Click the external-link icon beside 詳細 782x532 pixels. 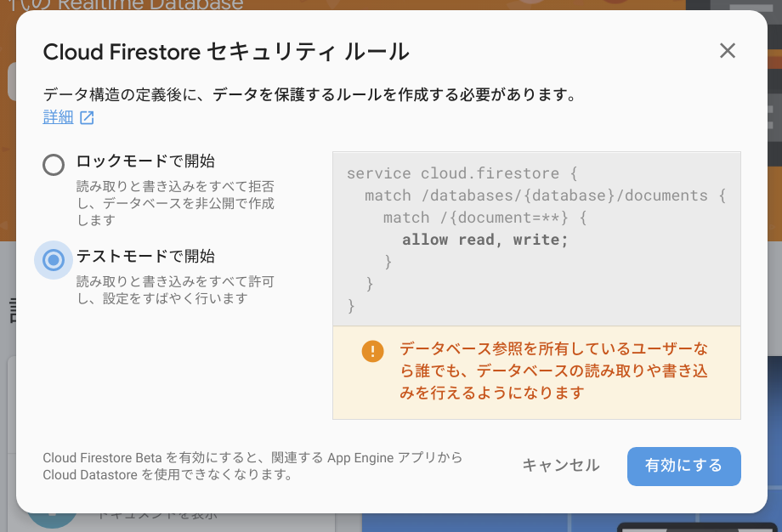(x=88, y=117)
